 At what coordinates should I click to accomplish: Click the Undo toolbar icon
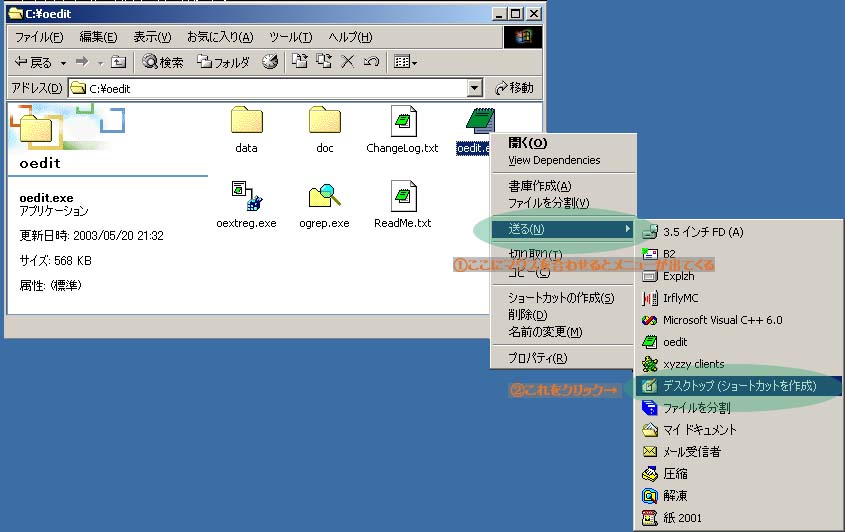click(x=371, y=62)
